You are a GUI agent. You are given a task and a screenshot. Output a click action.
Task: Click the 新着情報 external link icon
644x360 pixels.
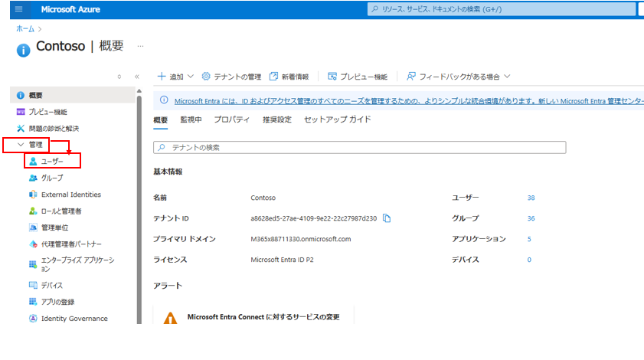(x=273, y=77)
